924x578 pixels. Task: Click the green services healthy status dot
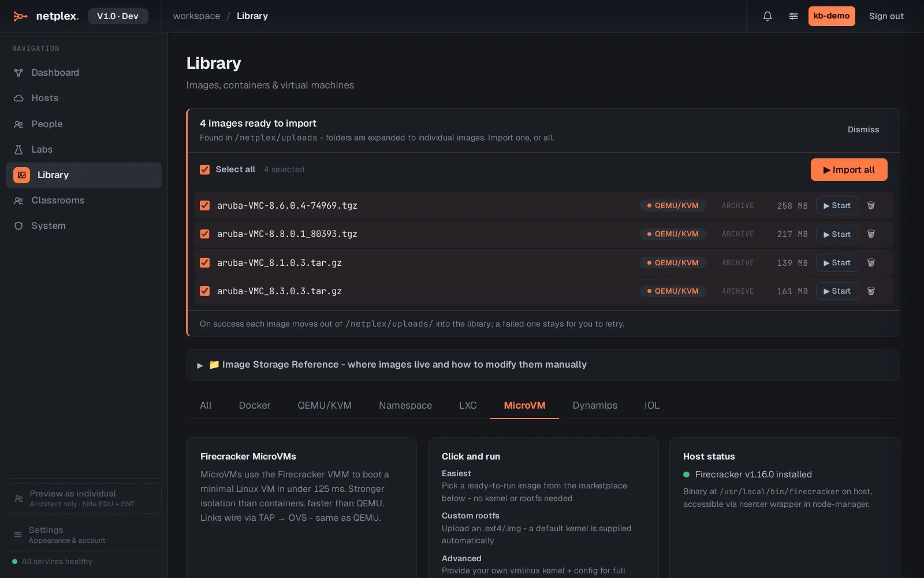[15, 562]
